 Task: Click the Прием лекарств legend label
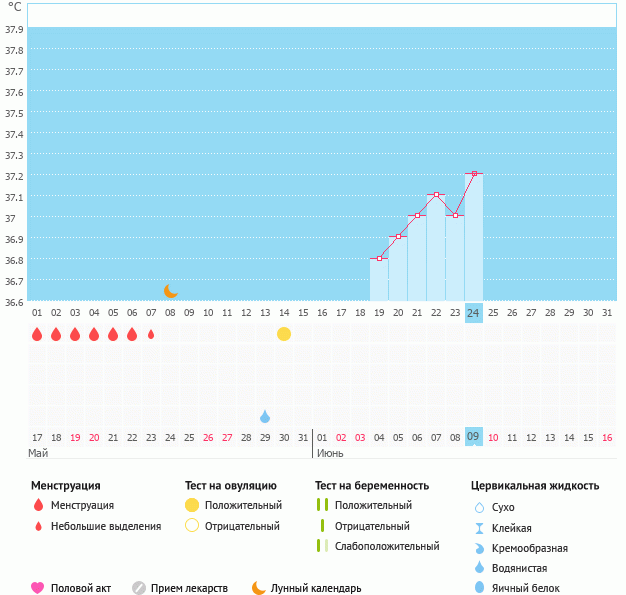click(190, 588)
